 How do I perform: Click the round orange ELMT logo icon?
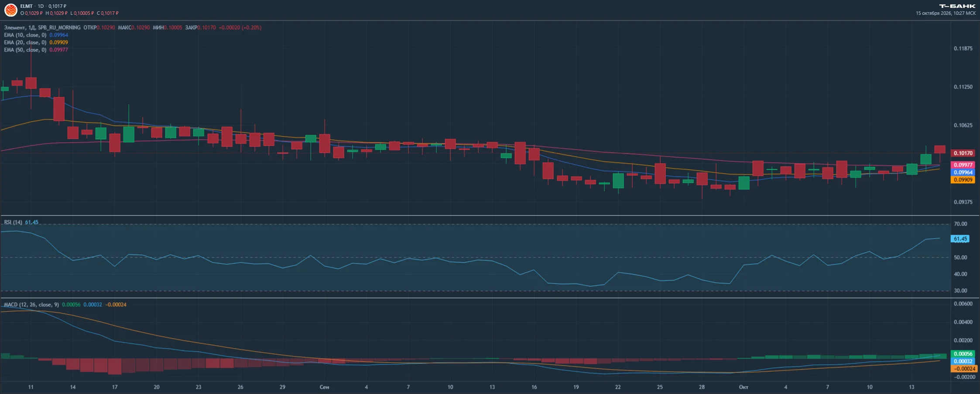10,10
